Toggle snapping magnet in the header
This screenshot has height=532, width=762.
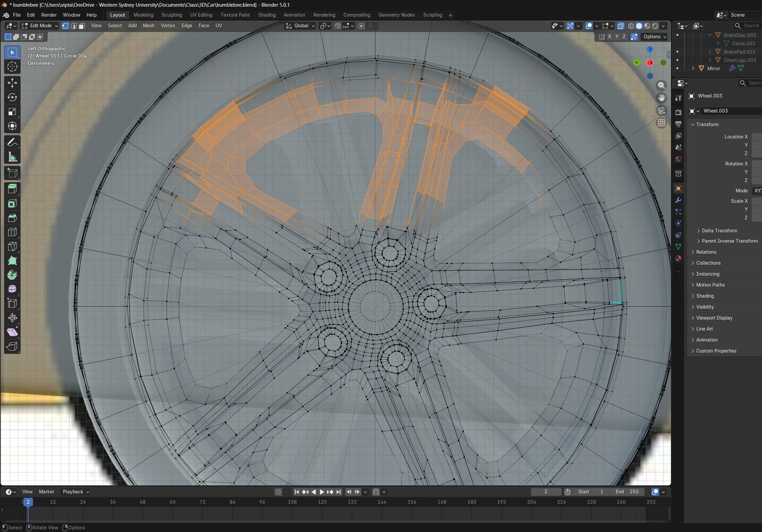point(338,26)
